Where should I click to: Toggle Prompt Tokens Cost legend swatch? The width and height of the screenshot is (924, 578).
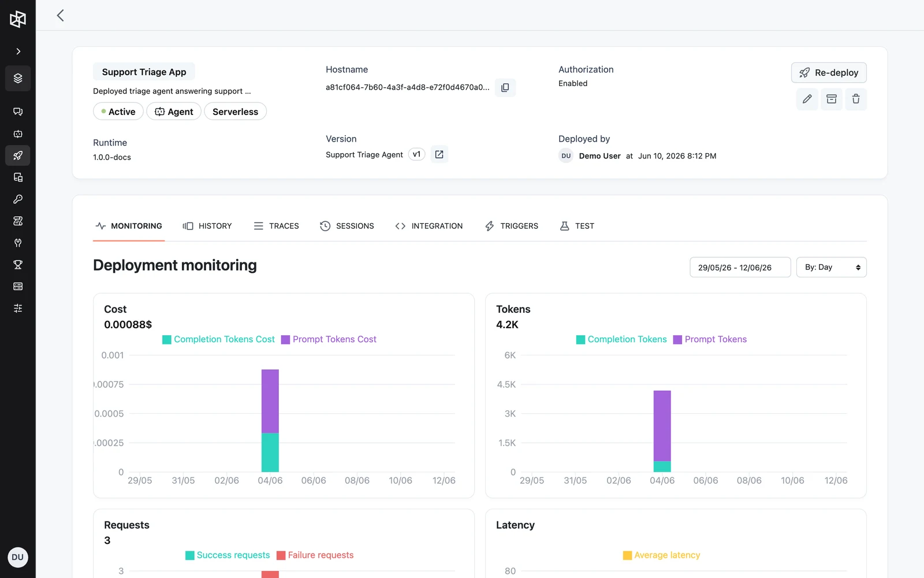click(x=285, y=340)
